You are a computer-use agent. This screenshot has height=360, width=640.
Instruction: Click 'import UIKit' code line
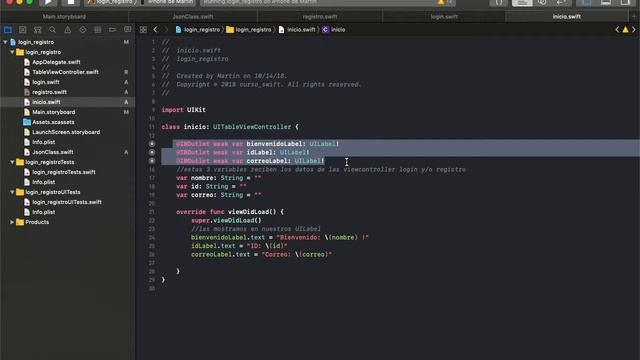184,110
